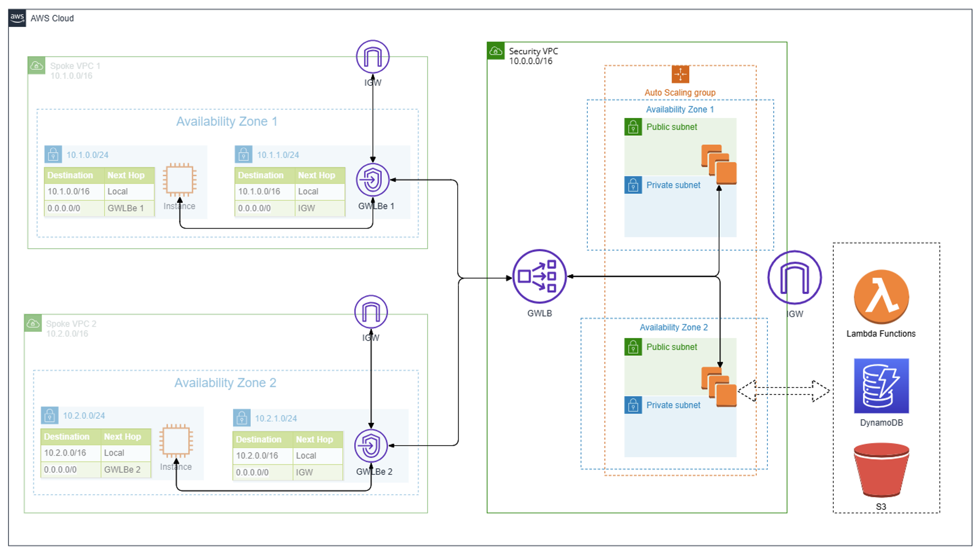Select the Spoke VPC 2 IGW icon
980x553 pixels.
point(371,312)
